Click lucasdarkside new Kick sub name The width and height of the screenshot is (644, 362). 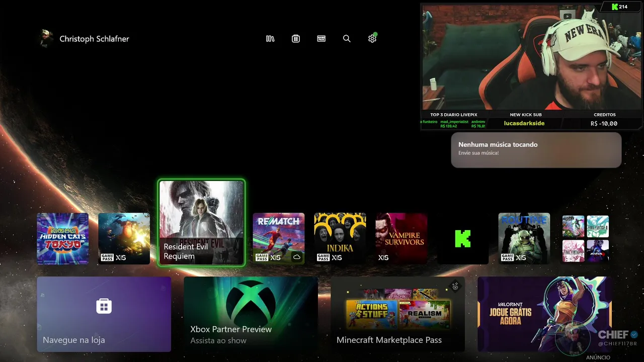pyautogui.click(x=524, y=123)
